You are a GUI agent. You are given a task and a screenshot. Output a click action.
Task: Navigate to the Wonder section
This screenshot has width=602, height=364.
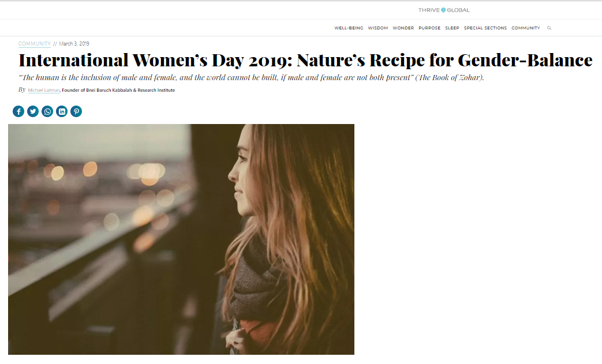click(x=403, y=28)
